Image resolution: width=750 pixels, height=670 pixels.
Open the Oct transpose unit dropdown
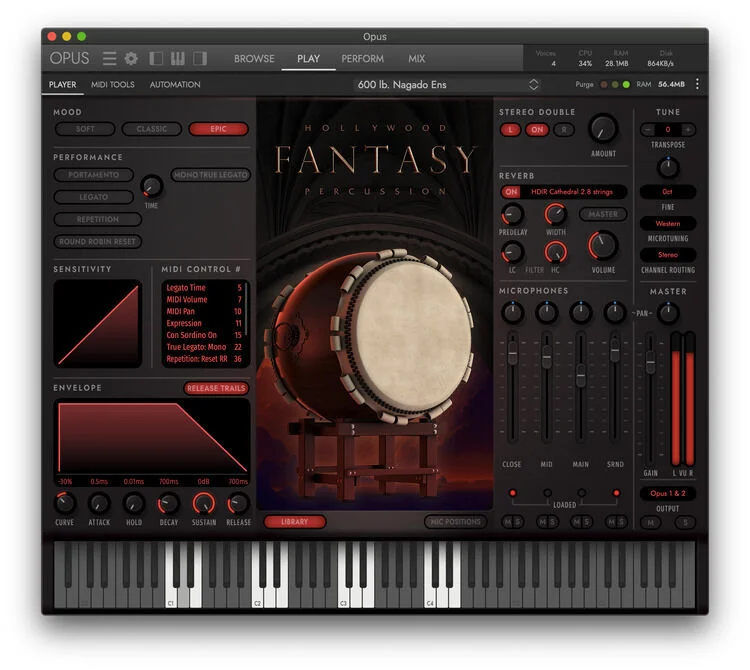(668, 192)
